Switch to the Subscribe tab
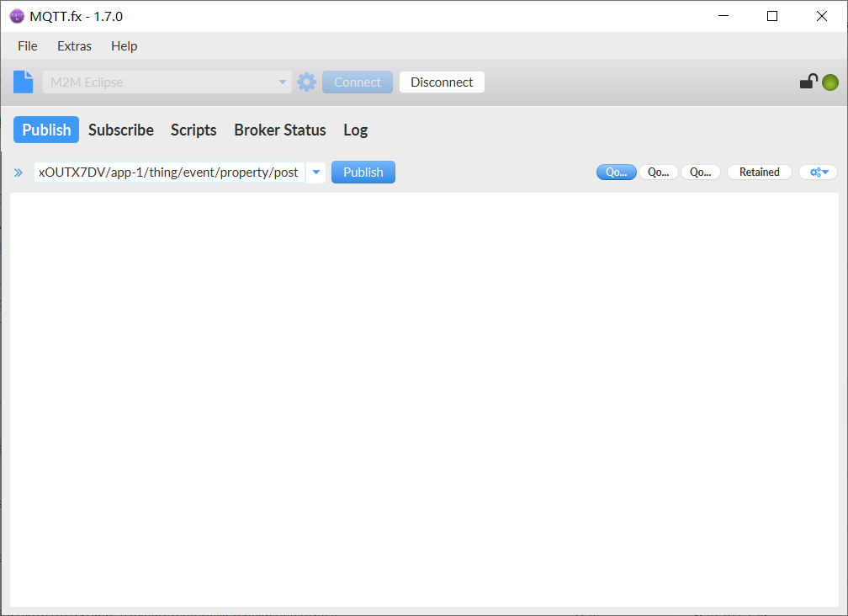The height and width of the screenshot is (616, 848). click(121, 130)
